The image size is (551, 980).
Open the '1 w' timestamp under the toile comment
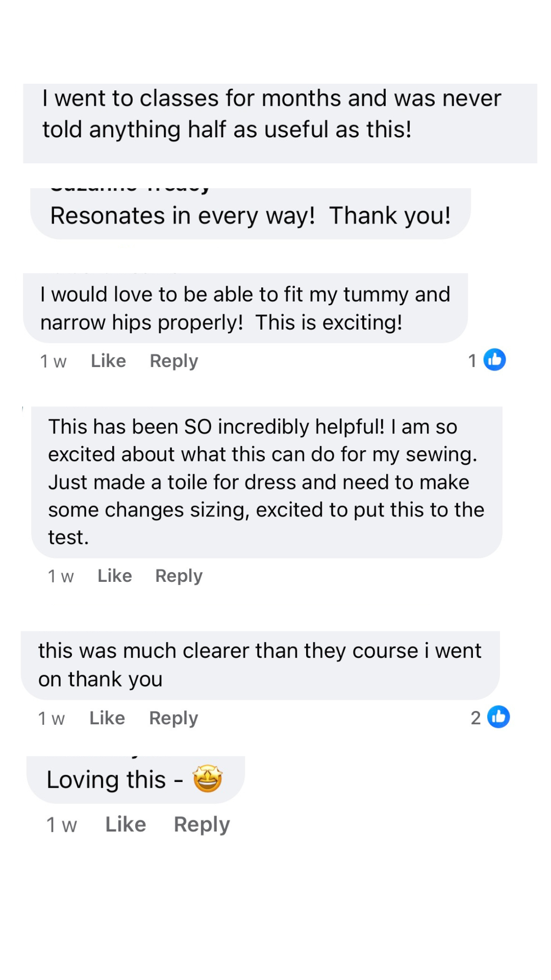(x=61, y=576)
